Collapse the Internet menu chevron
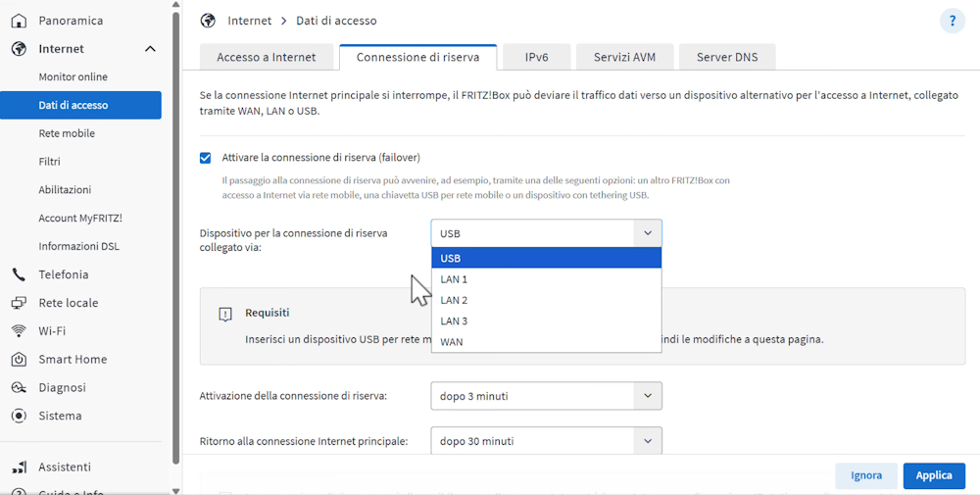The width and height of the screenshot is (980, 495). 150,49
